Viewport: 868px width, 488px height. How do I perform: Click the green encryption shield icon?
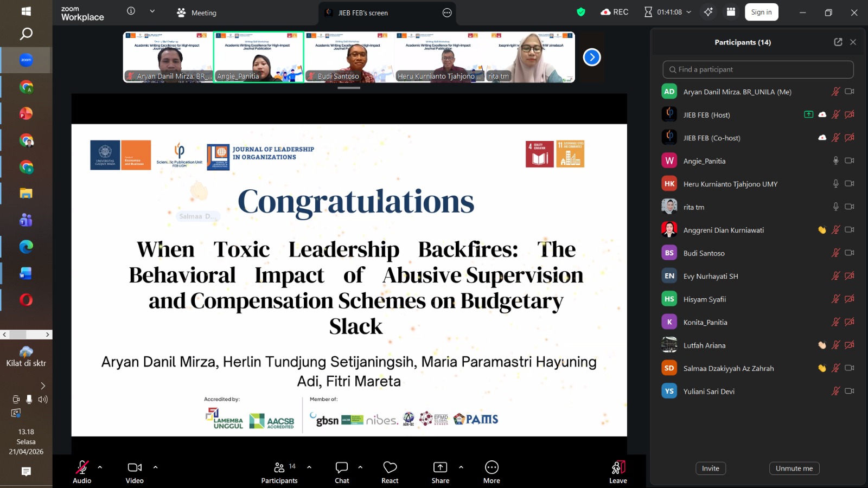(581, 12)
